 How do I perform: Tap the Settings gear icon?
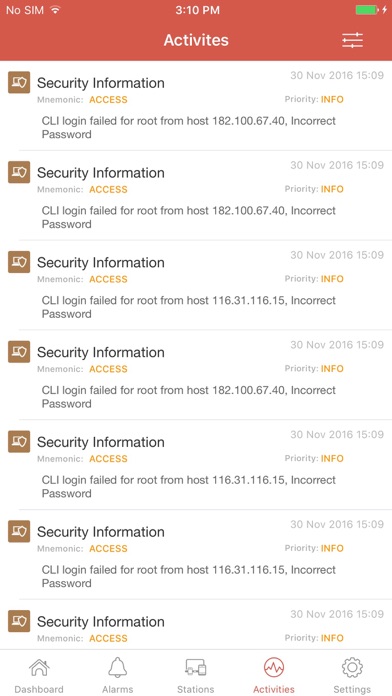pos(352,668)
